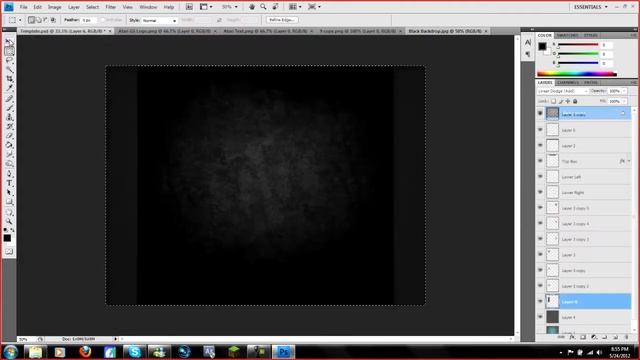This screenshot has height=360, width=640.
Task: Select the Brush tool
Action: 9,108
